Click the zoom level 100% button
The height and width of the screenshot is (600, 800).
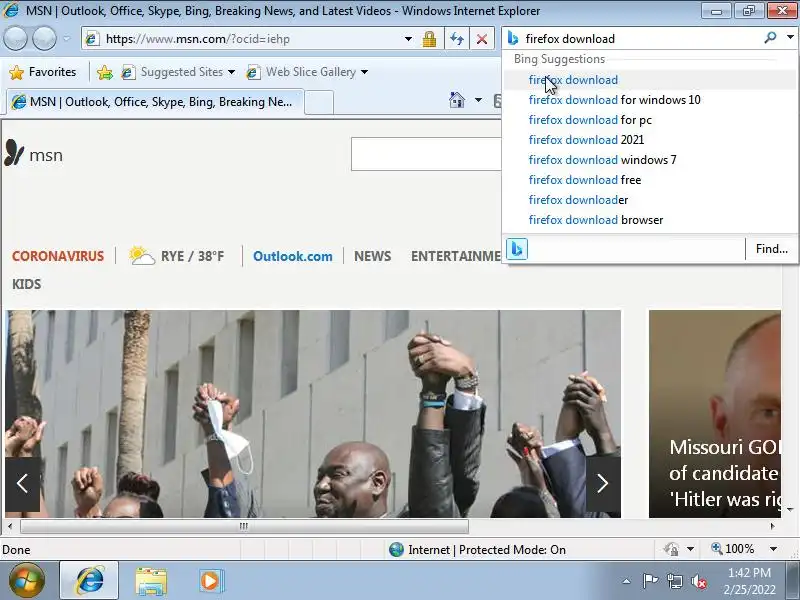[x=733, y=549]
